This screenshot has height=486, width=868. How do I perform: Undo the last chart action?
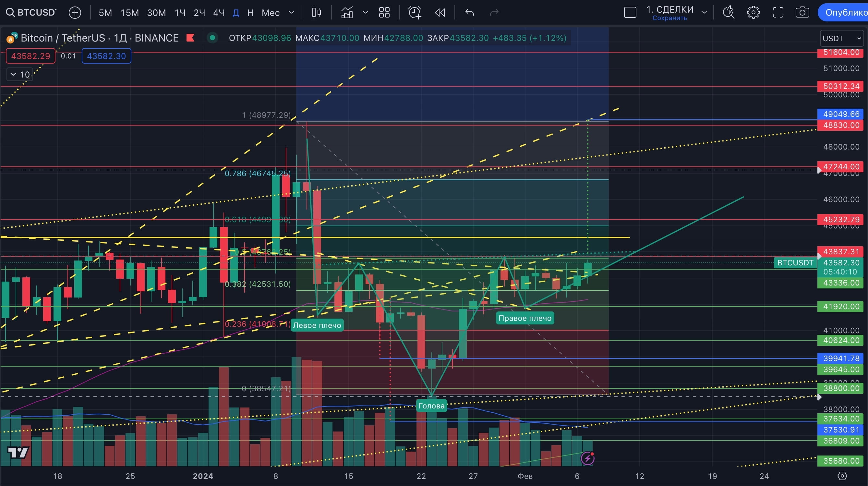click(469, 12)
